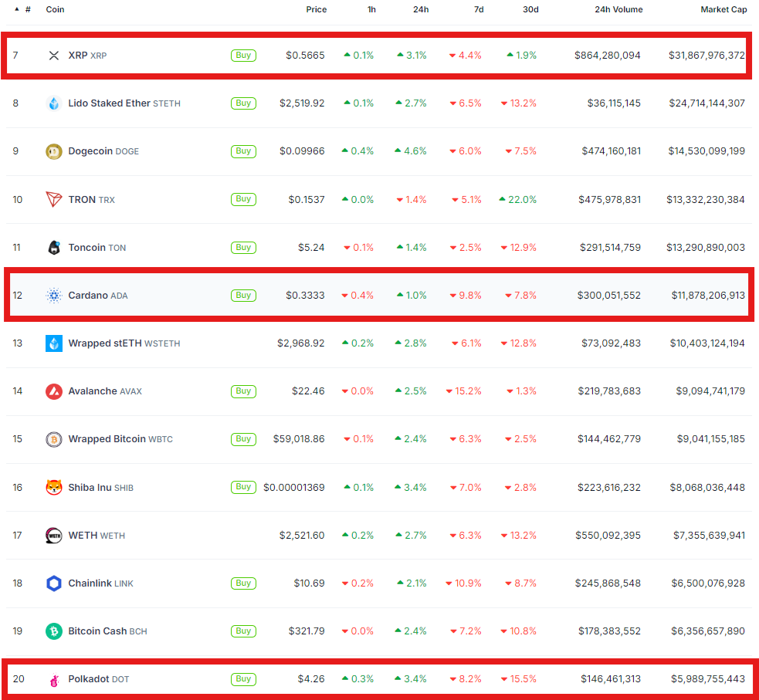This screenshot has height=700, width=759.
Task: Buy Dogecoin using its Buy button
Action: [243, 151]
